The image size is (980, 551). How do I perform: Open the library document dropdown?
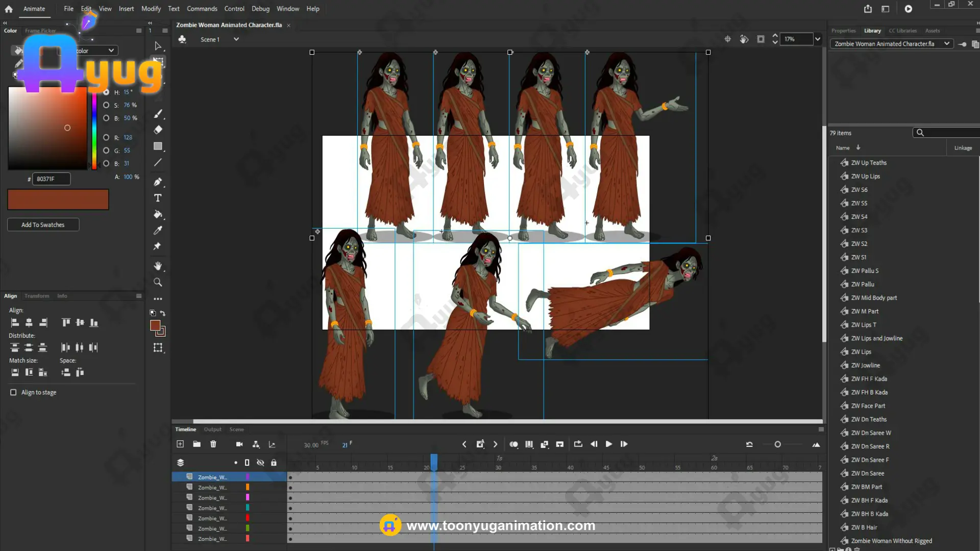(x=946, y=44)
